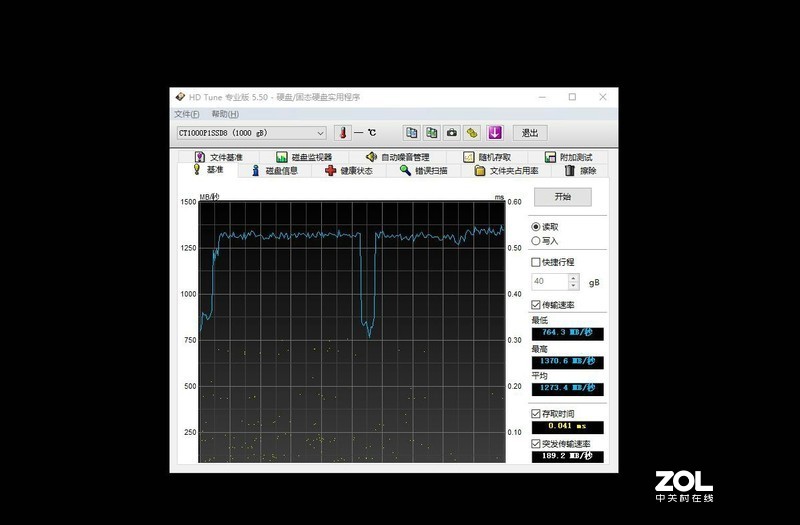Screen dimensions: 800x525
Task: Maximize the HD Tune window
Action: [572, 97]
